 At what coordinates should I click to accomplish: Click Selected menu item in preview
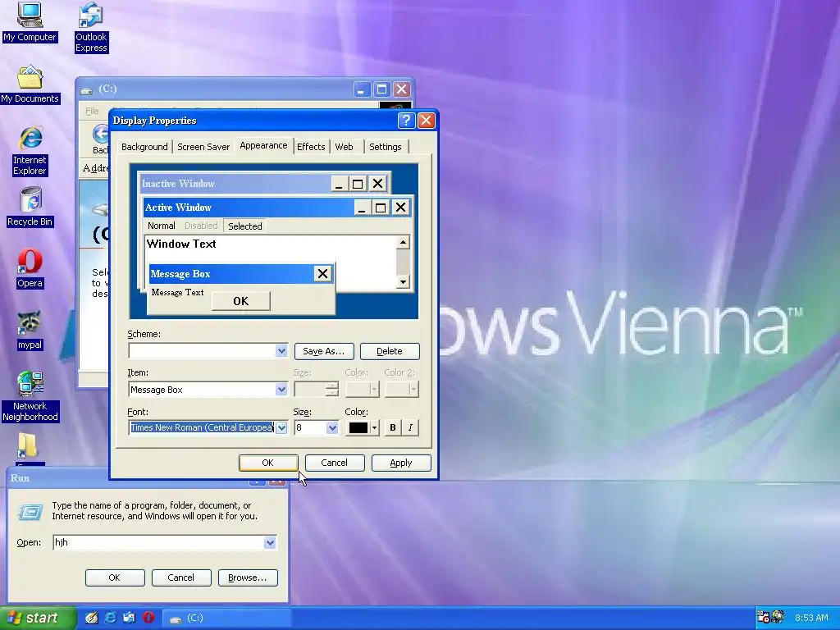click(245, 226)
